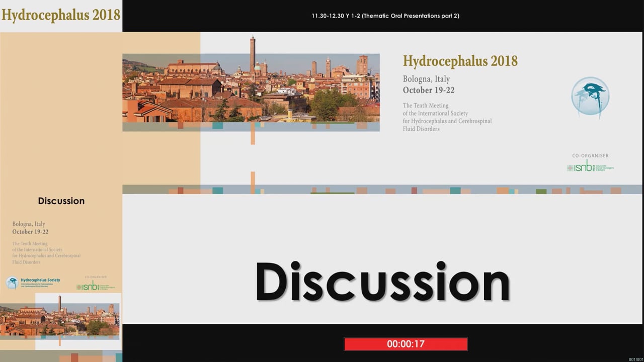The image size is (644, 362).
Task: Click the 001/001 slide counter
Action: coord(635,359)
